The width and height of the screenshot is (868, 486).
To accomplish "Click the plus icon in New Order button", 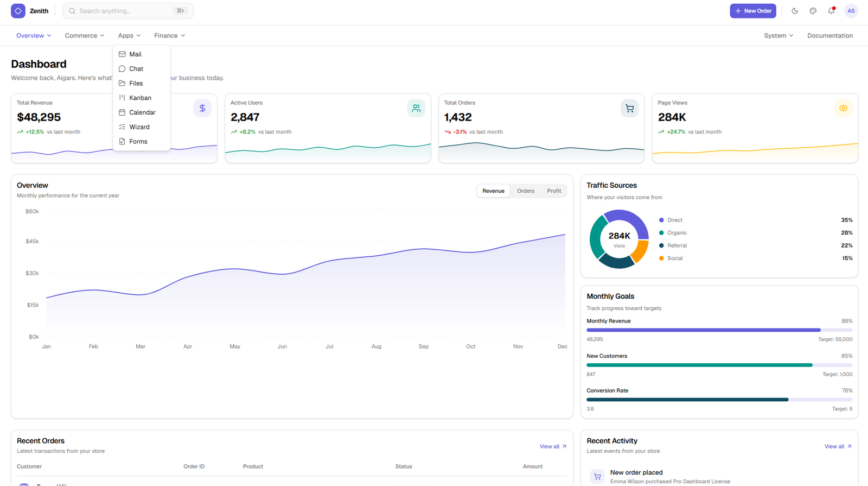I will (738, 11).
